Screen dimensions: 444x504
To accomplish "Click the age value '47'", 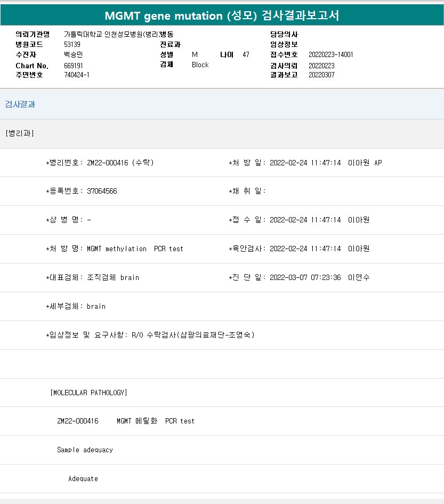I will coord(246,54).
